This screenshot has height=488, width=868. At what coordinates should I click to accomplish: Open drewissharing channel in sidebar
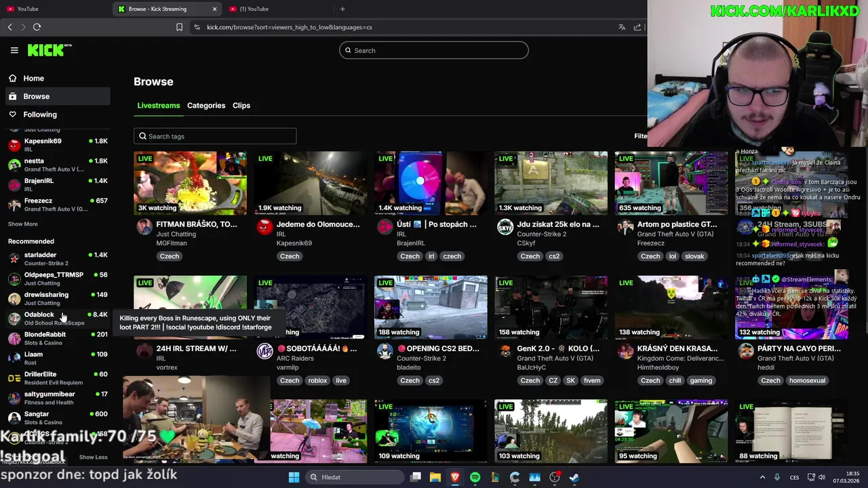click(57, 298)
